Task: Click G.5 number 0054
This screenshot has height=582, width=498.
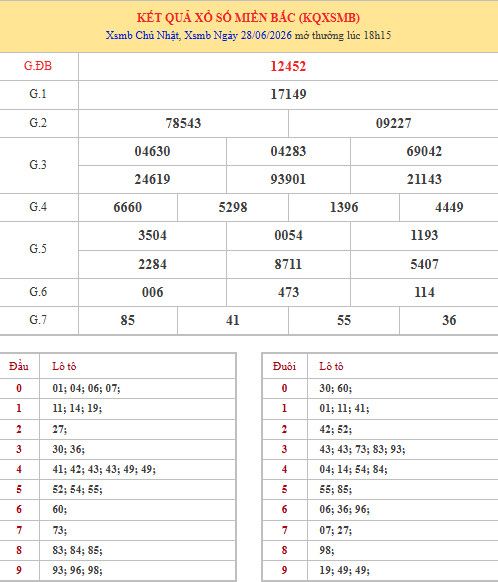Action: click(x=288, y=235)
